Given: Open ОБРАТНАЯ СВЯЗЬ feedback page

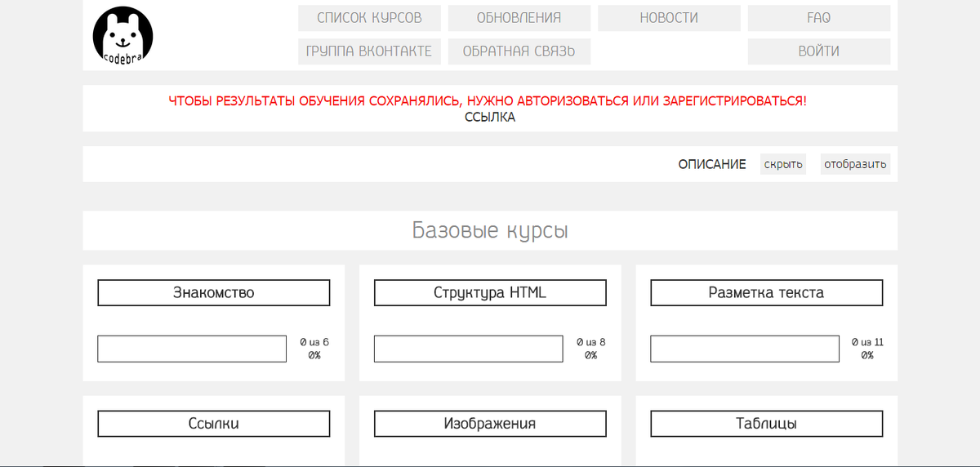Looking at the screenshot, I should click(519, 51).
